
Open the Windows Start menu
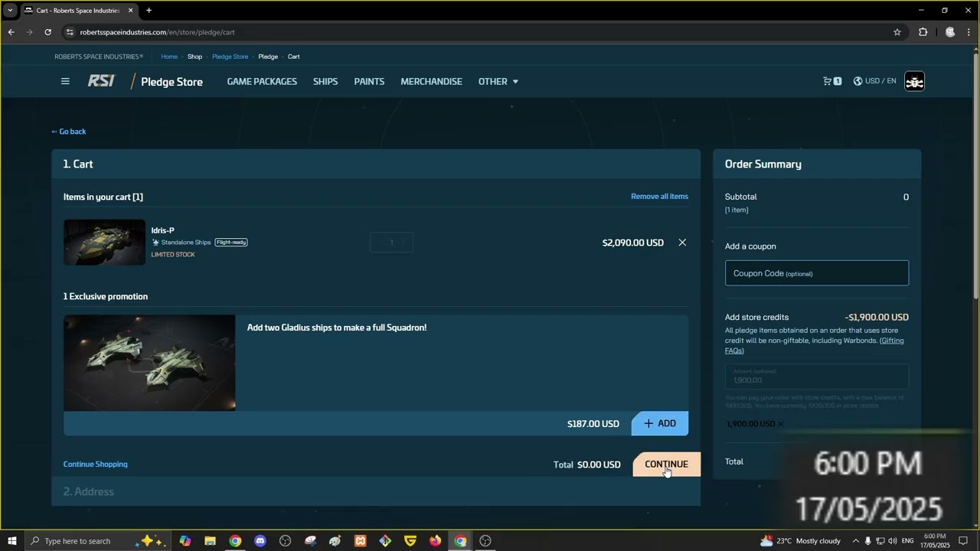pos(11,541)
